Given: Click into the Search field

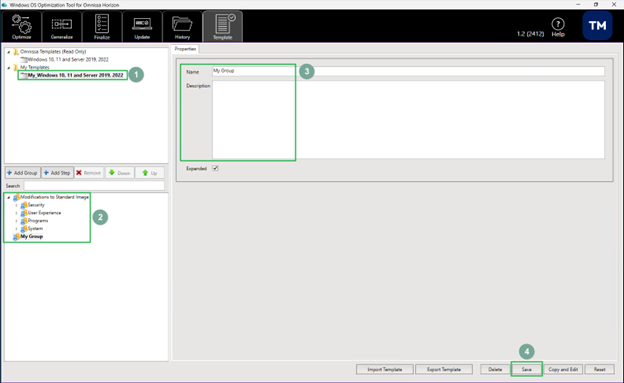Looking at the screenshot, I should [94, 186].
